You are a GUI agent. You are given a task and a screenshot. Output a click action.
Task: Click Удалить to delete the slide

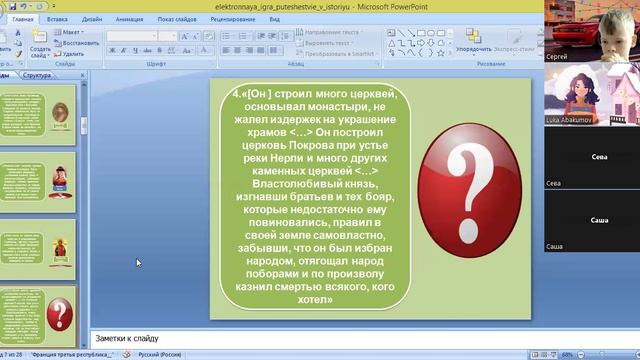pos(69,54)
